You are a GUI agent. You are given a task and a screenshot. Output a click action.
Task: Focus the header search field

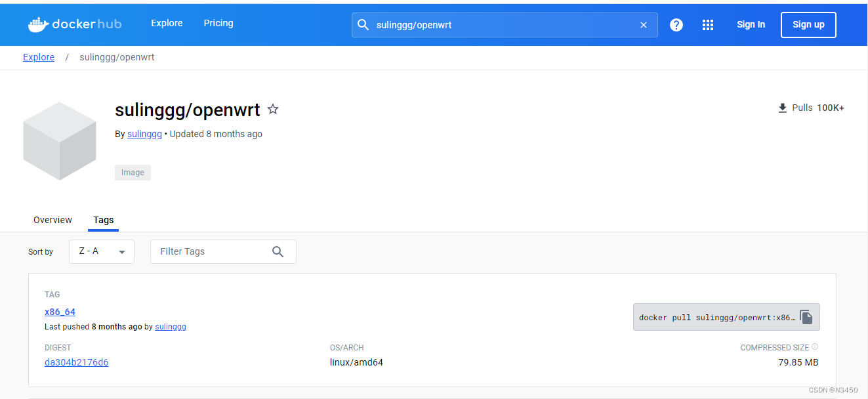coord(505,25)
